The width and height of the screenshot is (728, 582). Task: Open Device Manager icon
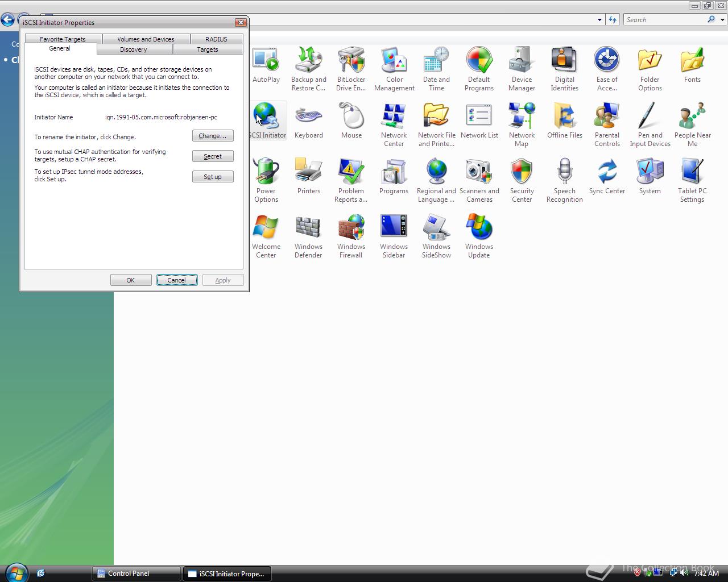point(522,69)
